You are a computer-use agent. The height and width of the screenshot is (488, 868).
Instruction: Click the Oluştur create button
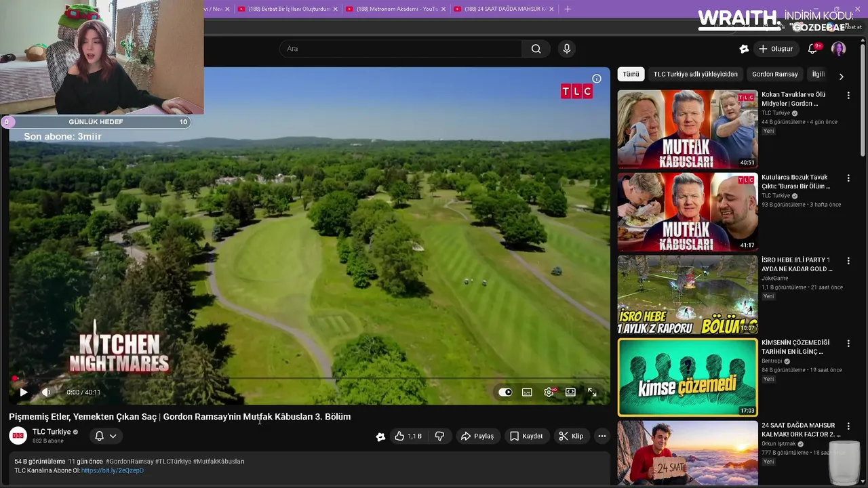pyautogui.click(x=775, y=49)
